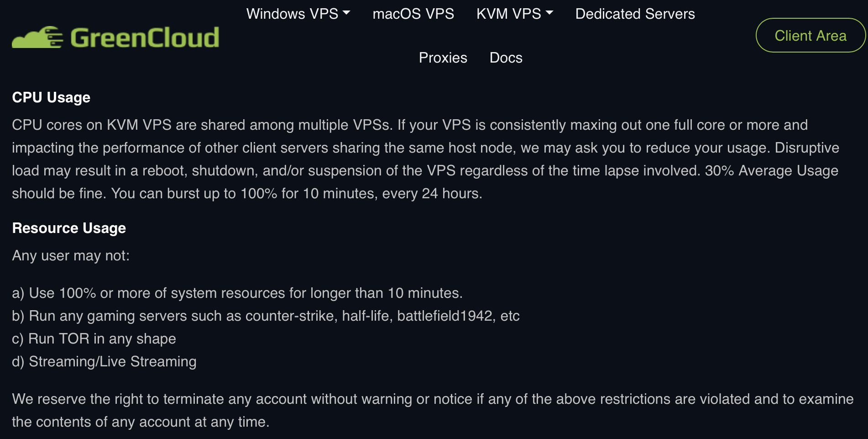Click the "Any user may not:" line
The image size is (868, 439).
pyautogui.click(x=71, y=255)
